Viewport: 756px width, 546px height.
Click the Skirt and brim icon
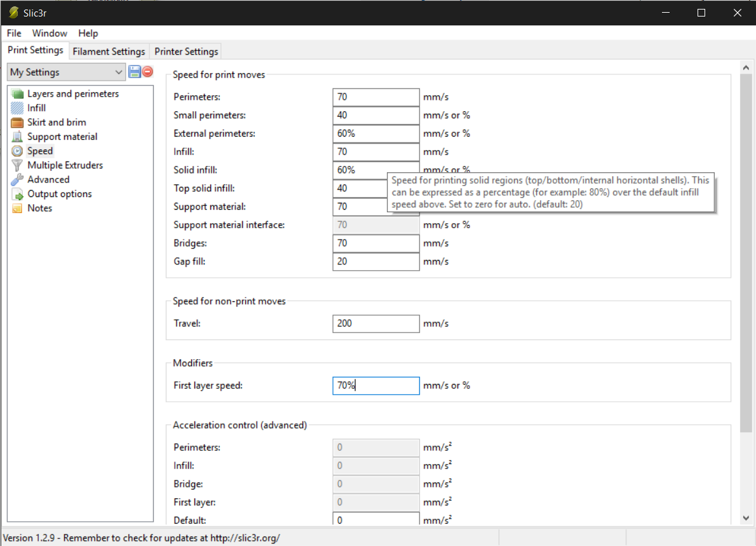[17, 123]
